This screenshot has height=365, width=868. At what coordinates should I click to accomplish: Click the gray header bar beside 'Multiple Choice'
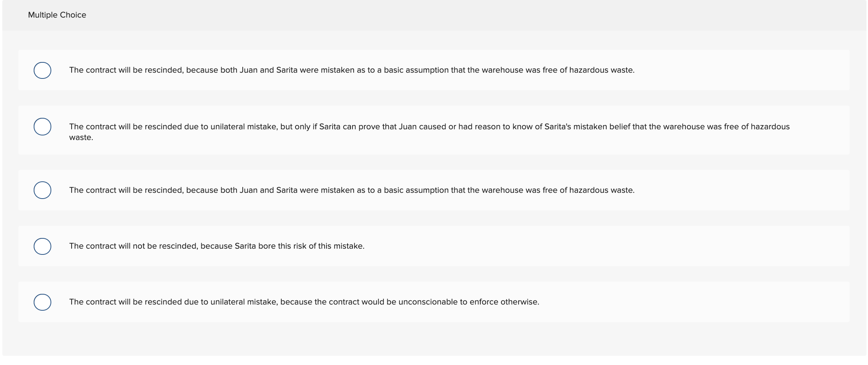(459, 15)
